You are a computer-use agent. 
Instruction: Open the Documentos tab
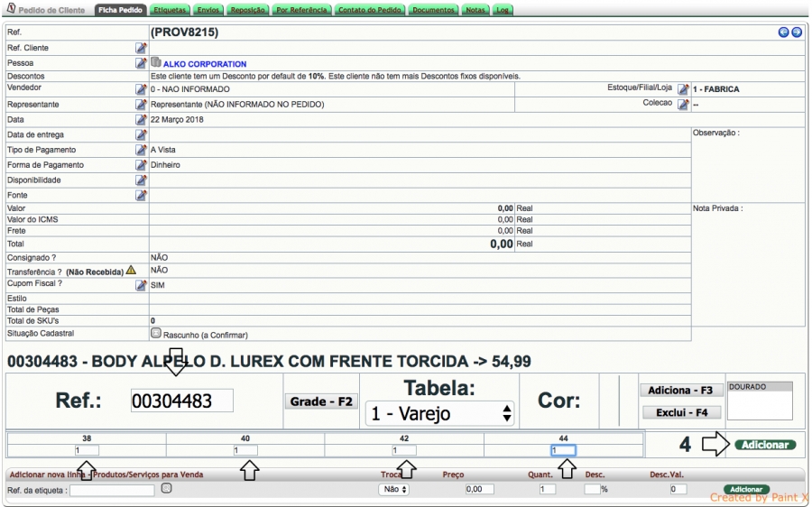(433, 10)
